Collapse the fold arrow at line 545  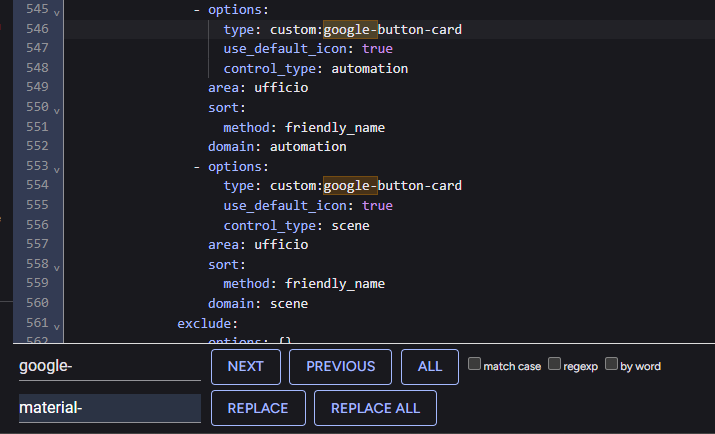coord(56,13)
